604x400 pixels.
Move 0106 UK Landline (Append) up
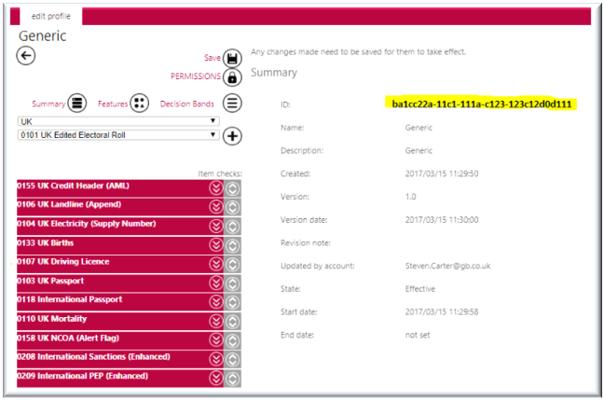pyautogui.click(x=232, y=207)
